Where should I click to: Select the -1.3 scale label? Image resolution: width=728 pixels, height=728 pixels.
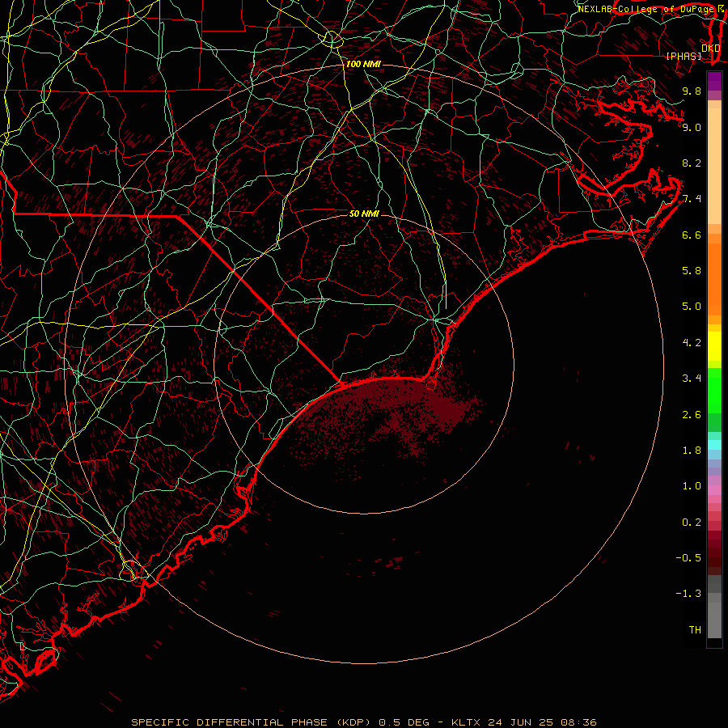point(688,594)
